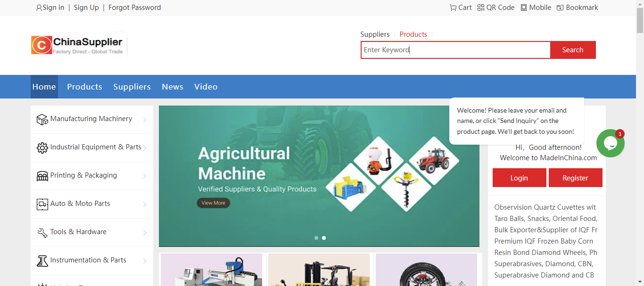Open the shopping Cart icon
The width and height of the screenshot is (644, 286).
(453, 8)
